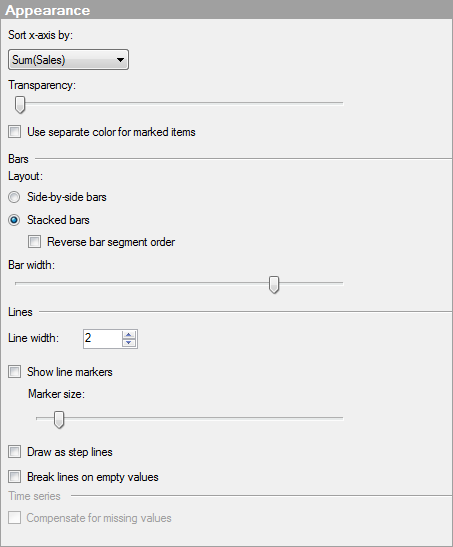Click the Bar width slider track left end

pos(19,283)
